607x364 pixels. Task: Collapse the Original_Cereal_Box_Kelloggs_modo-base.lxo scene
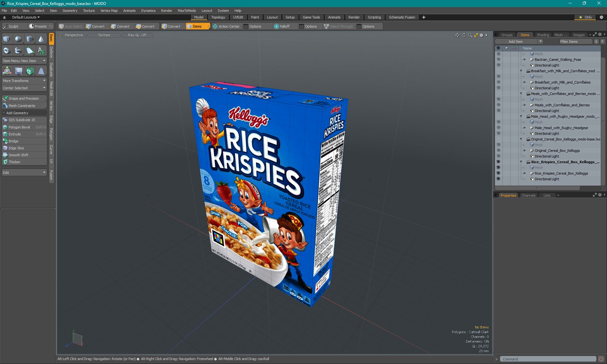[x=521, y=139]
